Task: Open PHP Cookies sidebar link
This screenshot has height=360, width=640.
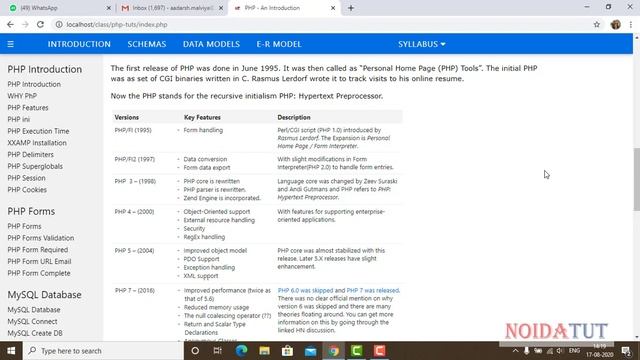Action: 27,190
